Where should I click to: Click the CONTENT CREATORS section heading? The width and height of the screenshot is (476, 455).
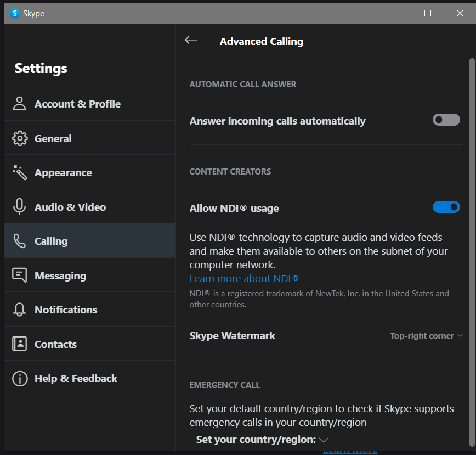point(230,172)
